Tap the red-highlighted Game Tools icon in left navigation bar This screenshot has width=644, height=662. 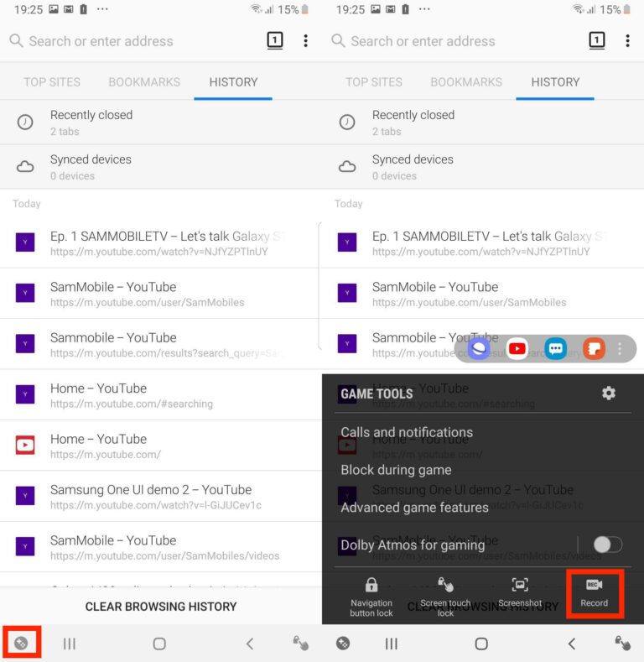(21, 644)
